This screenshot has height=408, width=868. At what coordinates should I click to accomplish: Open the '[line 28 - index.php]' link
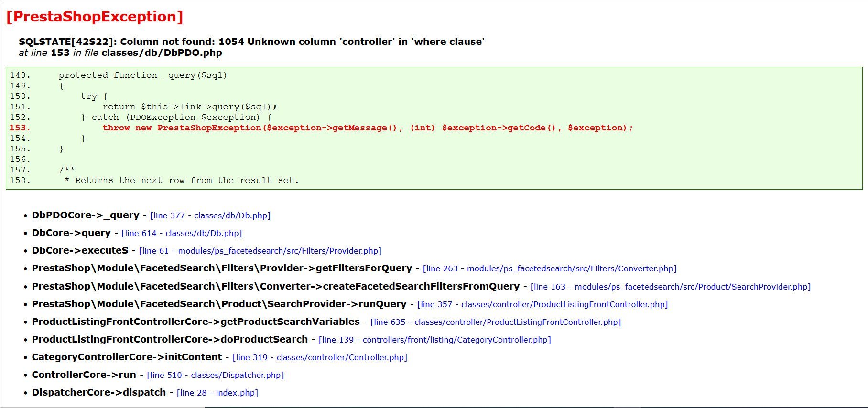[217, 393]
